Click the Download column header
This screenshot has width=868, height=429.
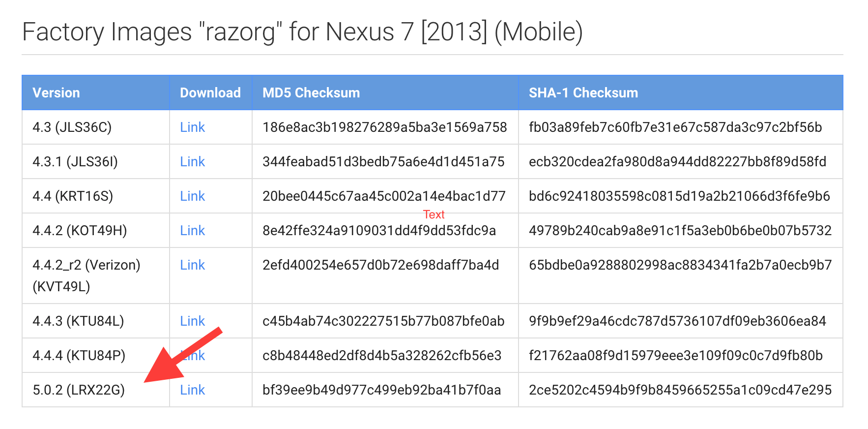[x=210, y=93]
